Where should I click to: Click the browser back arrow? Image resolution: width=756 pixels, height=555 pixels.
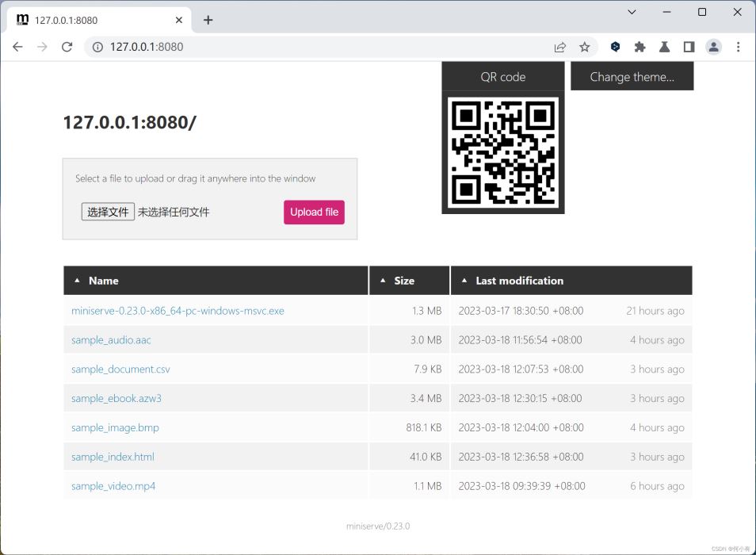(x=17, y=47)
